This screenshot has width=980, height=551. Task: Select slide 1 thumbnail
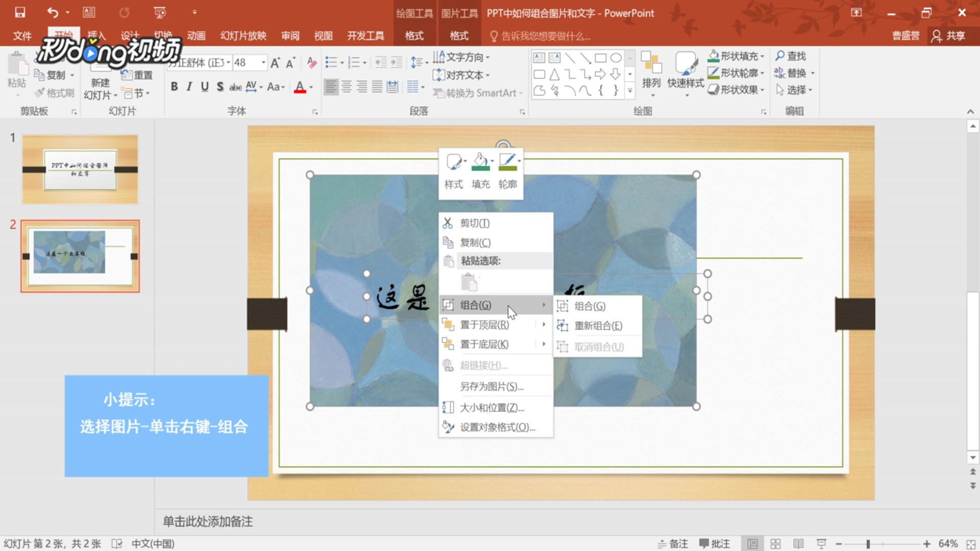(80, 169)
